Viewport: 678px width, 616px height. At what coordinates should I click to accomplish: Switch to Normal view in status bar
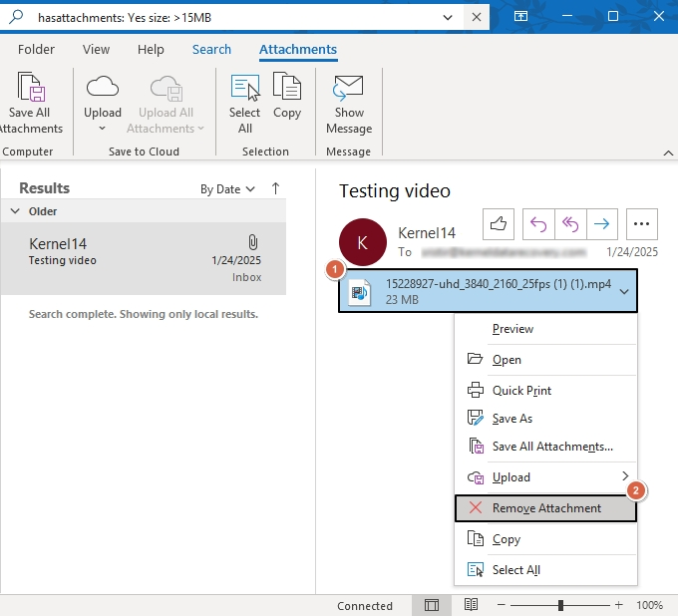click(432, 605)
